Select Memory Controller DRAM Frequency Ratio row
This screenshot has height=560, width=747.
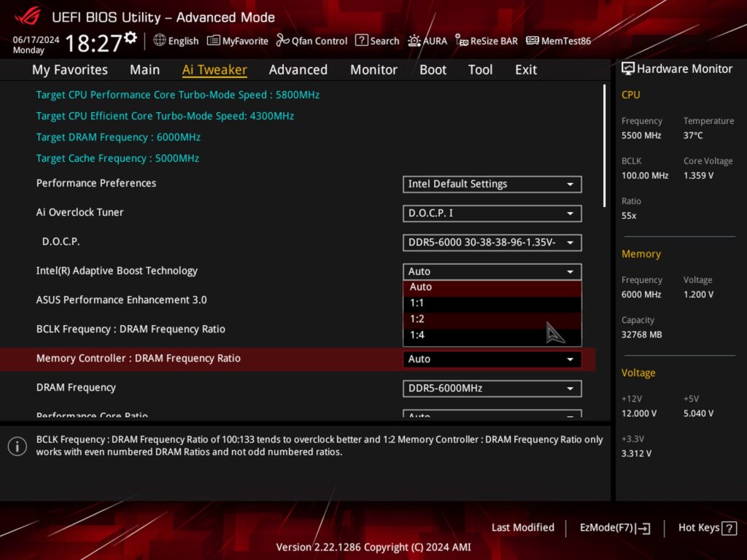tap(298, 359)
